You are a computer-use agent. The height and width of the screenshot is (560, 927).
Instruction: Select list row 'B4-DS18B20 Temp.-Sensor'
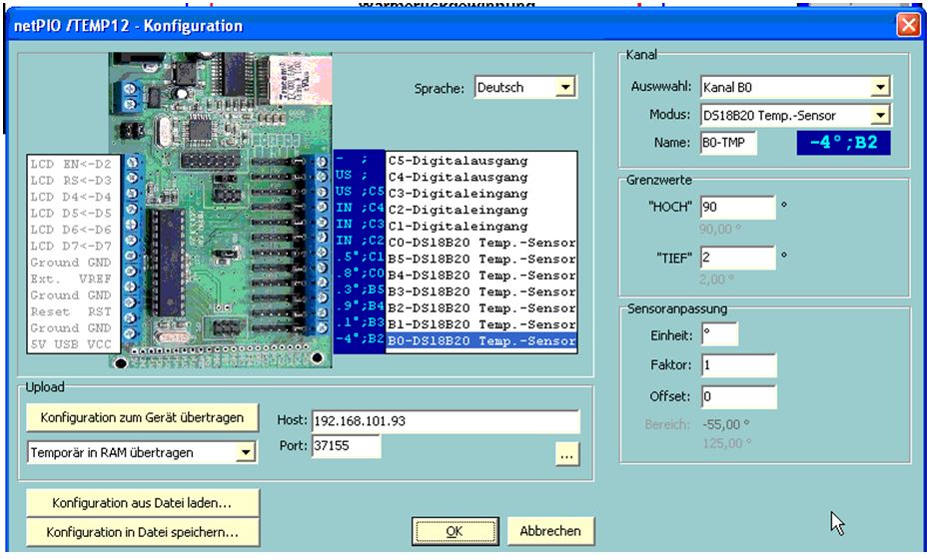tap(481, 276)
